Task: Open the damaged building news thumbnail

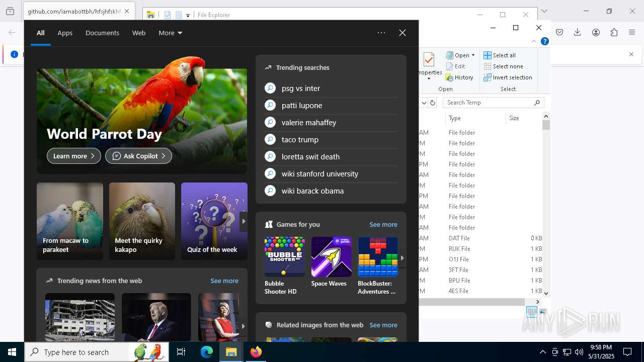Action: pyautogui.click(x=80, y=317)
